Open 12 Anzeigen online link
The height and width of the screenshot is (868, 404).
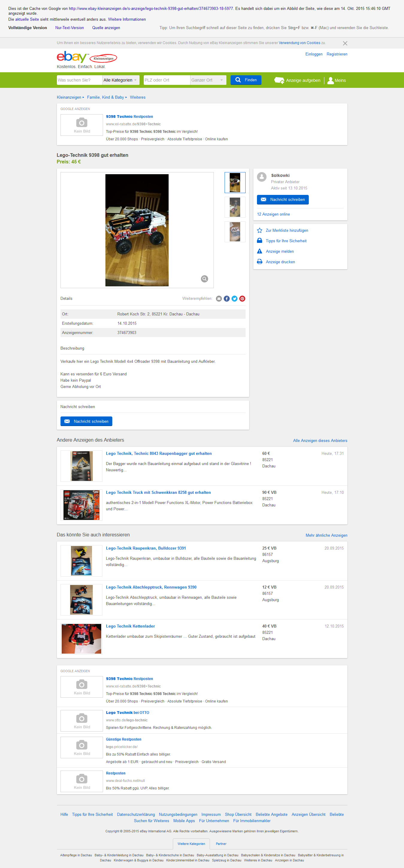(x=273, y=214)
